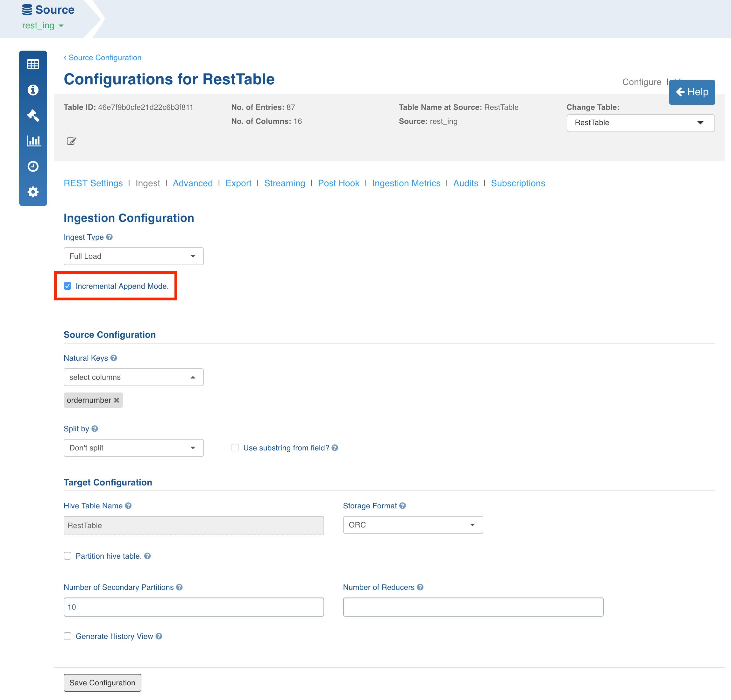Click the Save Configuration button
The height and width of the screenshot is (700, 731).
(102, 682)
